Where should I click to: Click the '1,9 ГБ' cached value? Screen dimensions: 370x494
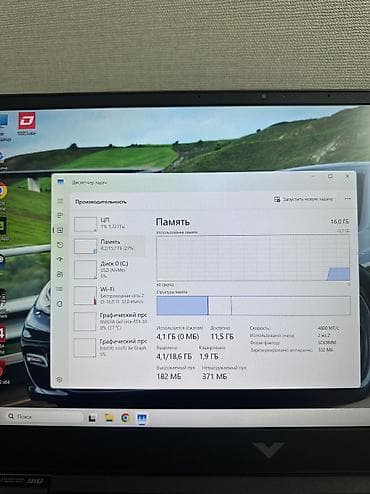(x=209, y=356)
